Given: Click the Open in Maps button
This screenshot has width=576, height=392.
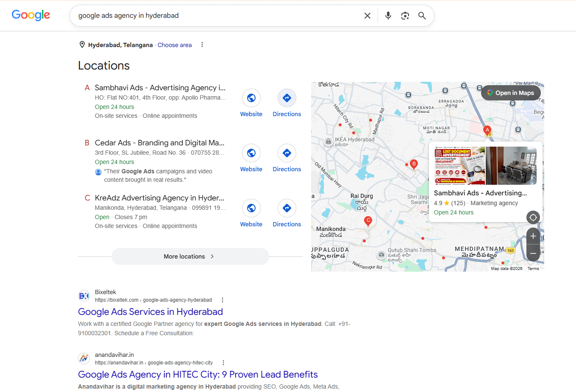Looking at the screenshot, I should (x=511, y=93).
